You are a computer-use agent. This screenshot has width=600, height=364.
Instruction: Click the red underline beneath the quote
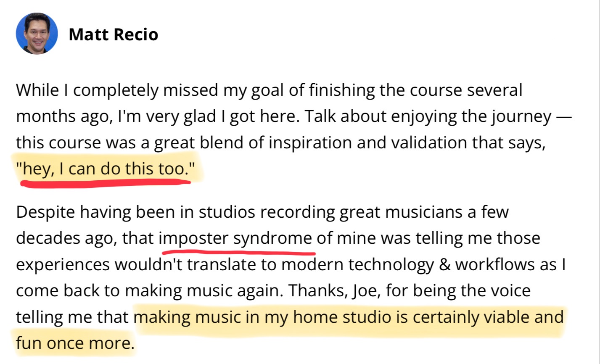(x=105, y=183)
